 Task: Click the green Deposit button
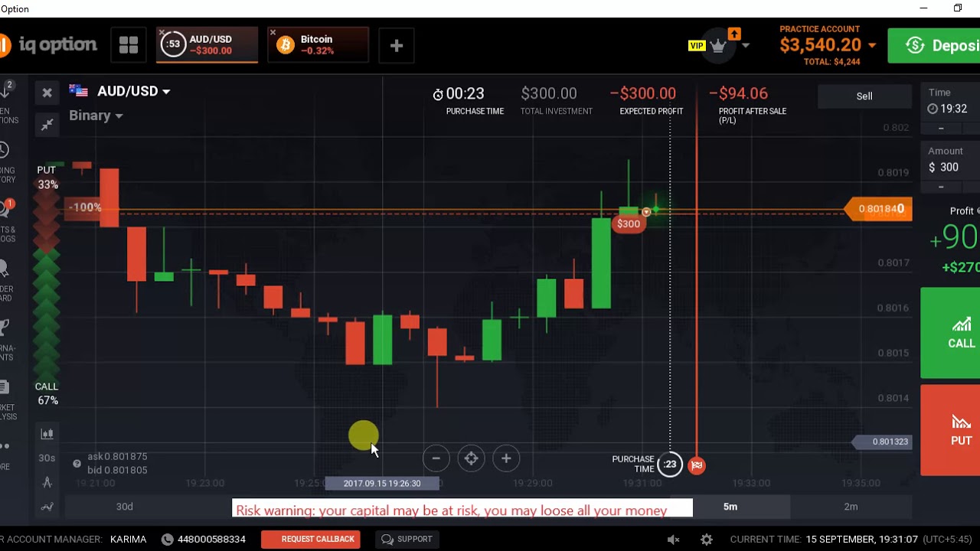[x=934, y=45]
